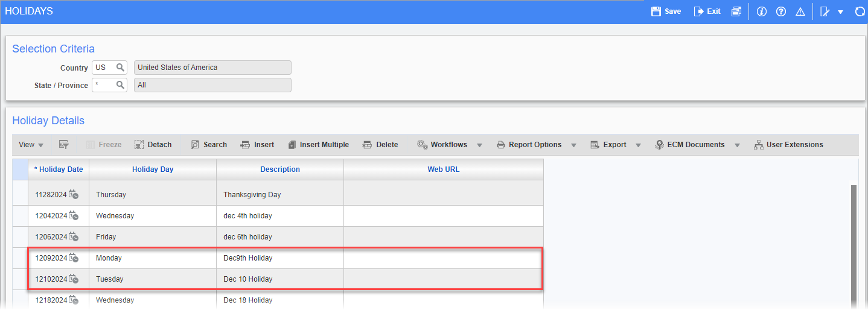Open the print/report icon in the header

(x=736, y=11)
